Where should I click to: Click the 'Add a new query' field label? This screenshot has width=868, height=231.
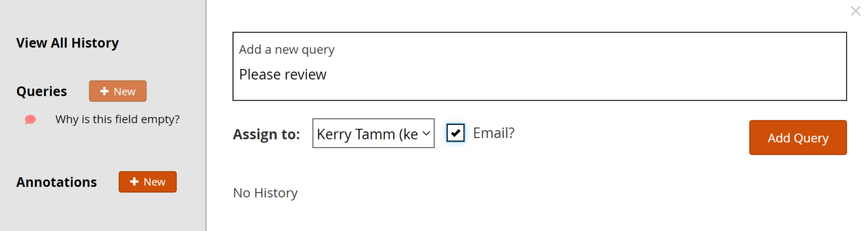287,50
